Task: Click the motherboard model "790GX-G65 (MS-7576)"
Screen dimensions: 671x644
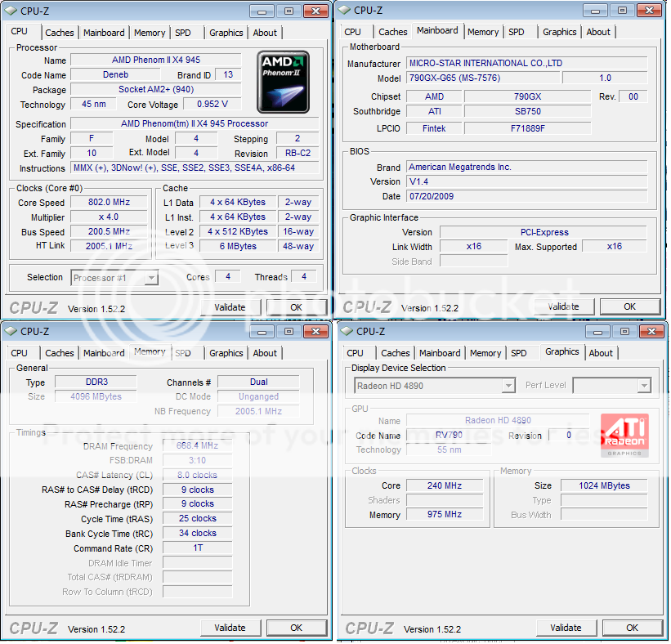Action: coord(483,78)
